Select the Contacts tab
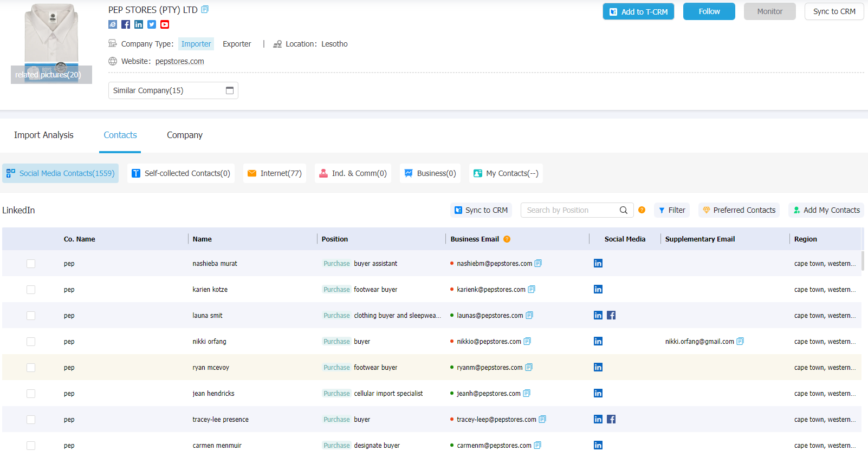This screenshot has height=457, width=868. pos(120,135)
